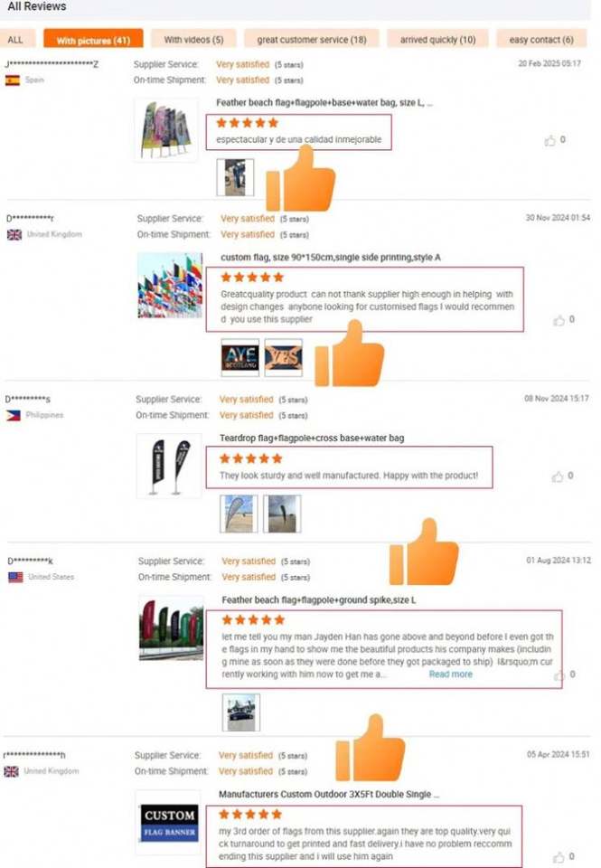Click thumbs-up on the custom flag review
The width and height of the screenshot is (601, 868).
click(559, 320)
